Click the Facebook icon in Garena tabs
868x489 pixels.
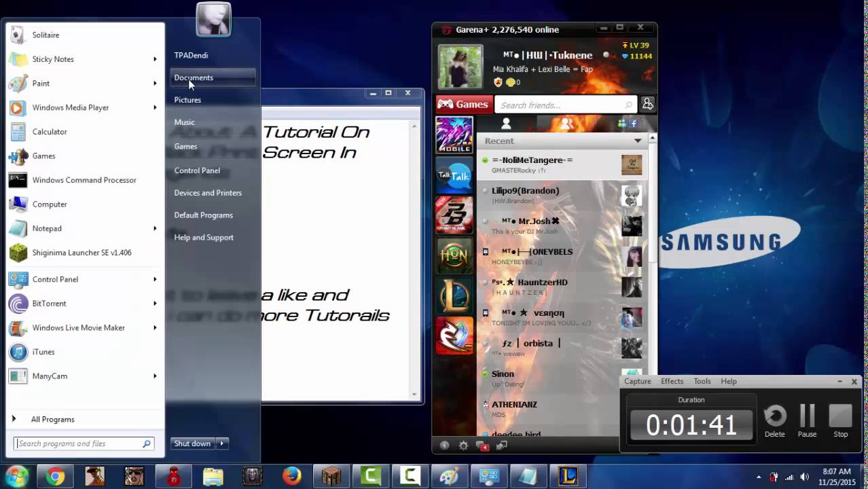pos(633,124)
